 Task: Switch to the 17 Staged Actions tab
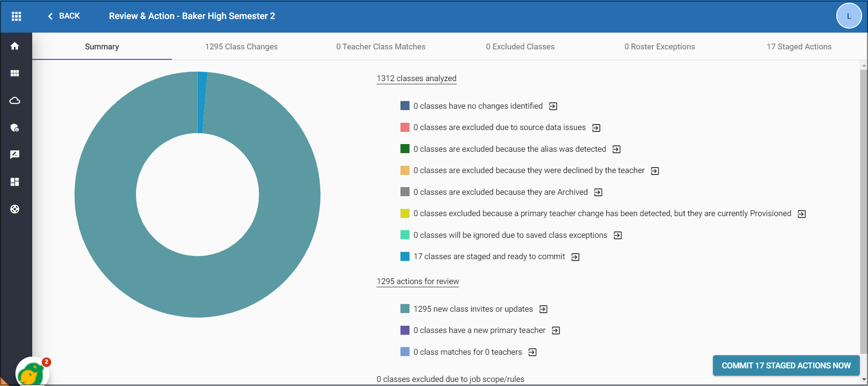pos(799,47)
